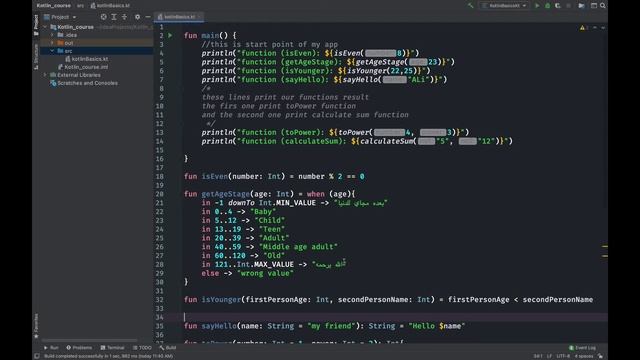Toggle the read-only lock icon in the status bar
Screen dimensions: 640x360
point(600,356)
